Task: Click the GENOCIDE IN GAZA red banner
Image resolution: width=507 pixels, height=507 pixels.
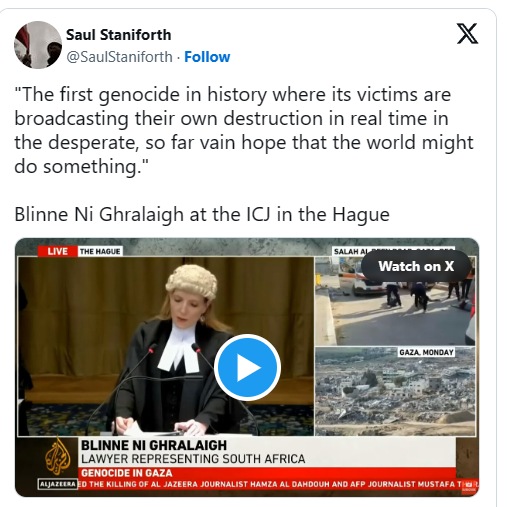Action: [x=268, y=473]
